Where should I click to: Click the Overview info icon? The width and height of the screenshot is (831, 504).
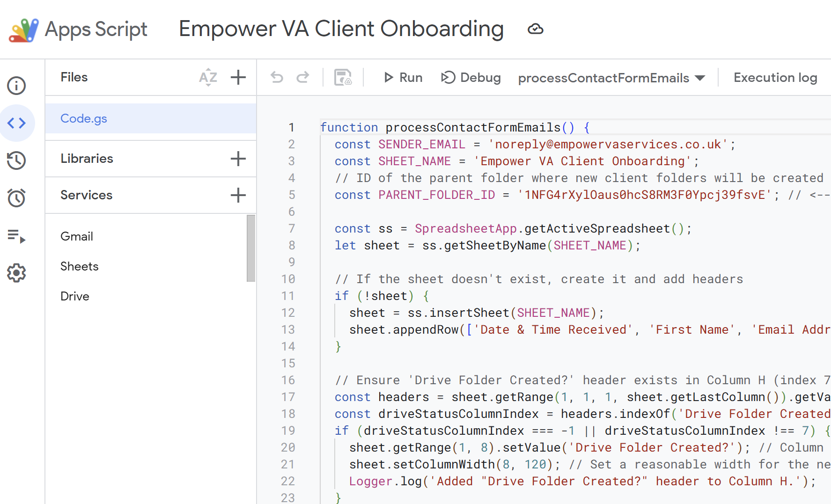tap(16, 85)
